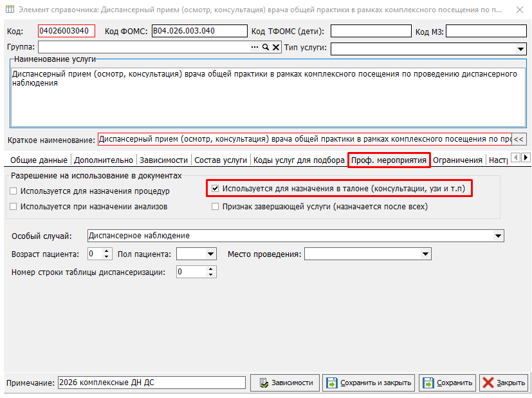Click the Группа input field
Viewport: 532px width, 398px height.
click(x=144, y=47)
